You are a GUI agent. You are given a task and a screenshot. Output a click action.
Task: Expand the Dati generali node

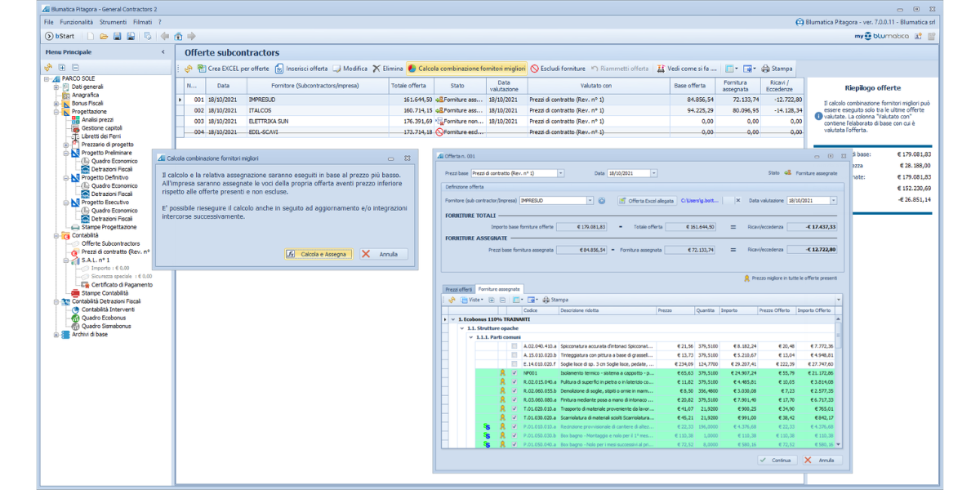[56, 87]
